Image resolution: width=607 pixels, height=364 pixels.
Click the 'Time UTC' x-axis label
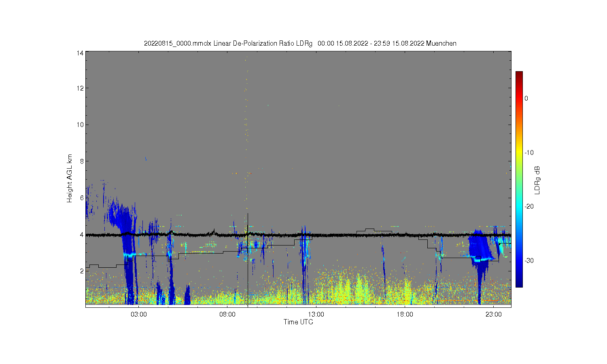[298, 322]
